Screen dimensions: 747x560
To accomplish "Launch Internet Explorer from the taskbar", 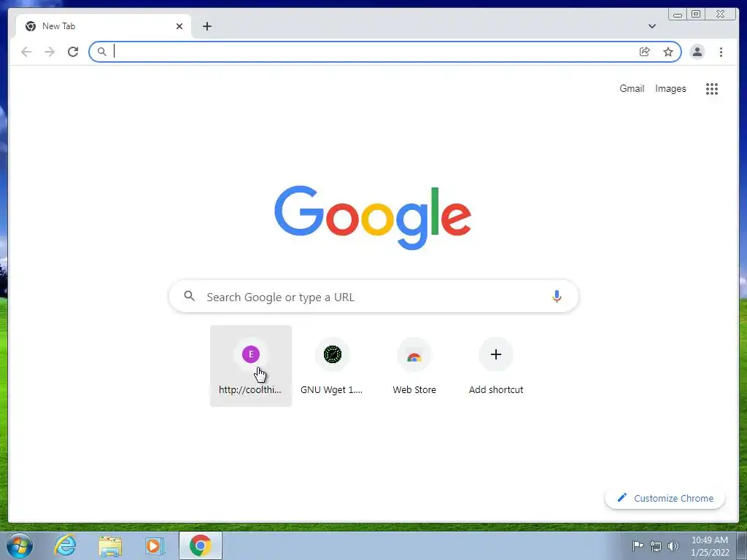I will pyautogui.click(x=65, y=545).
